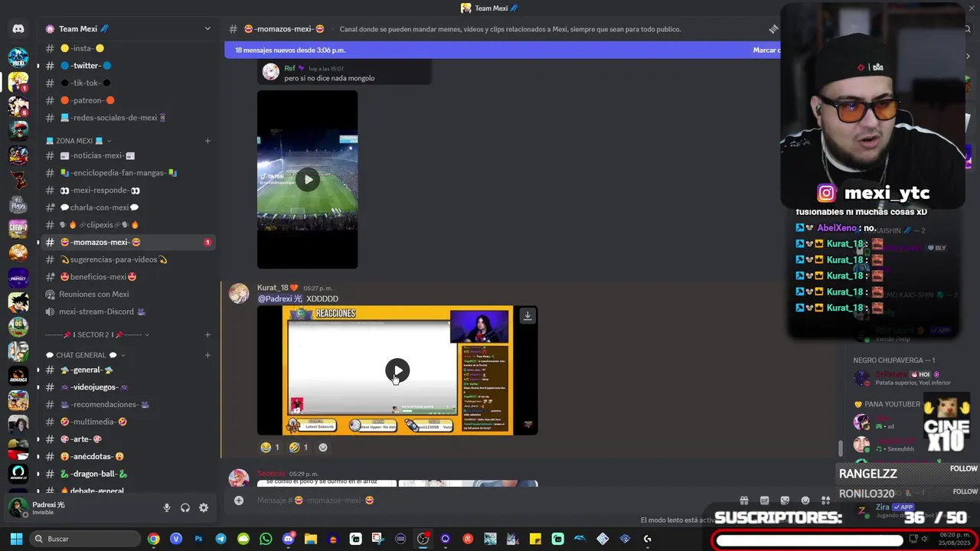Viewport: 980px width, 551px height.
Task: Open user settings gear icon
Action: [204, 507]
